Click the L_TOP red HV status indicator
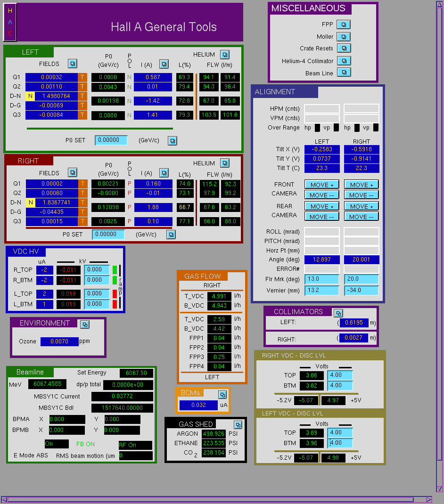The height and width of the screenshot is (504, 444). point(115,293)
